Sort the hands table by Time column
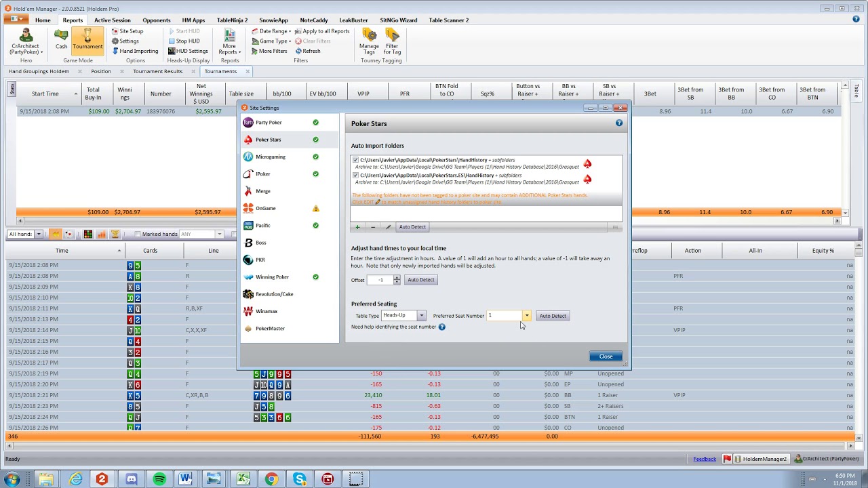 point(62,251)
